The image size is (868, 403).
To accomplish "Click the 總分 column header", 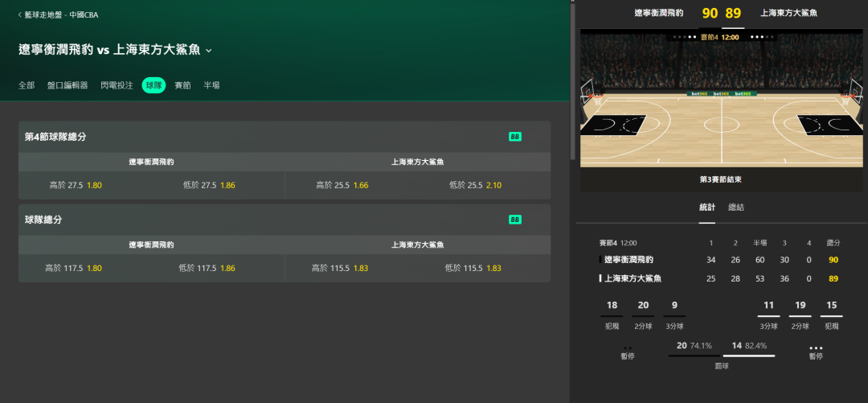I will click(x=833, y=243).
